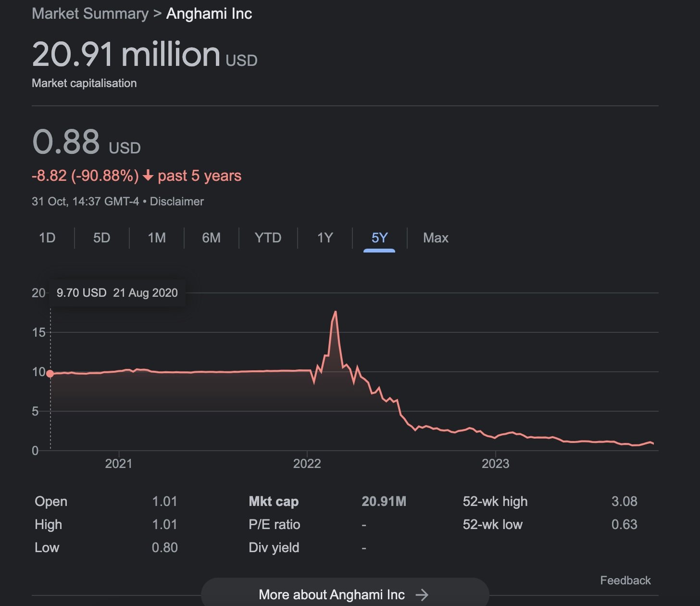Select the 1D time range tab
The width and height of the screenshot is (700, 606).
(47, 238)
